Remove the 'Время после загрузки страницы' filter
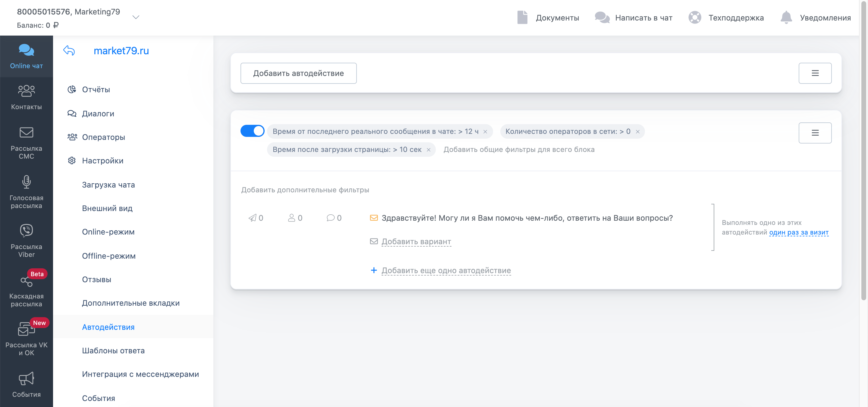Viewport: 868px width, 407px height. [428, 150]
